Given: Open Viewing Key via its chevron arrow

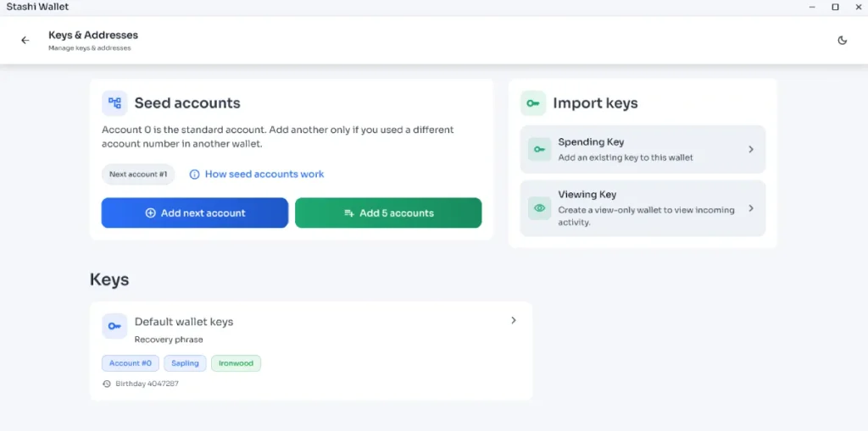Looking at the screenshot, I should pos(751,208).
